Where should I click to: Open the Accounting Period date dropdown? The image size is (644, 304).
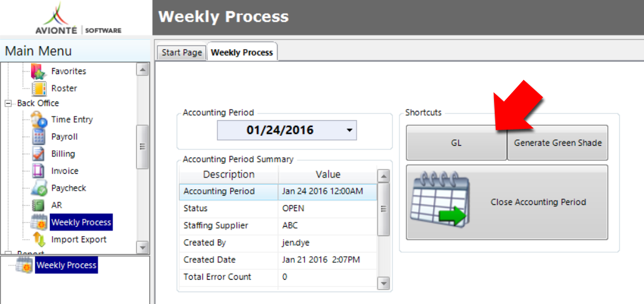point(350,130)
